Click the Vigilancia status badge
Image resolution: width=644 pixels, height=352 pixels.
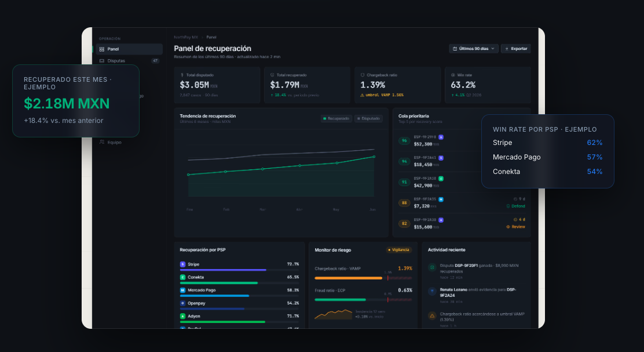[x=398, y=250]
